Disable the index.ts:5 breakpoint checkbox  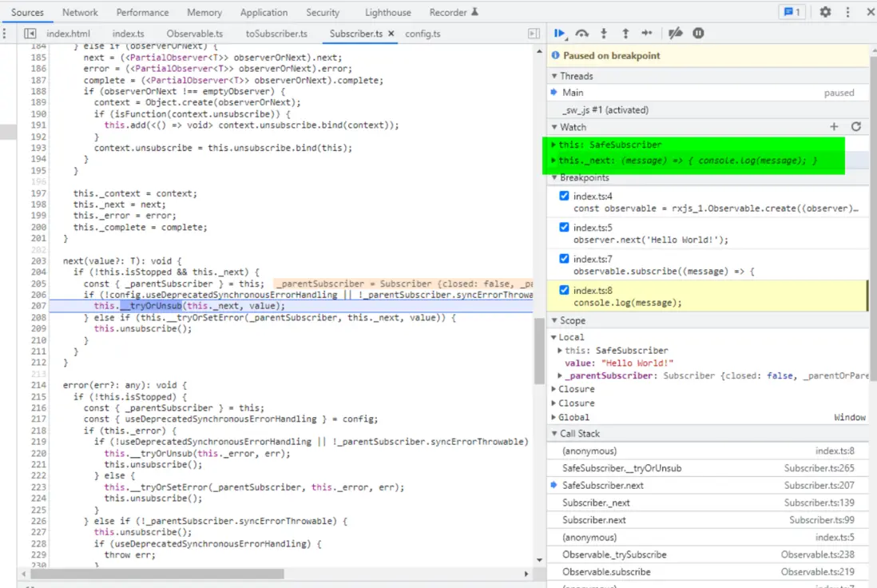(x=565, y=227)
